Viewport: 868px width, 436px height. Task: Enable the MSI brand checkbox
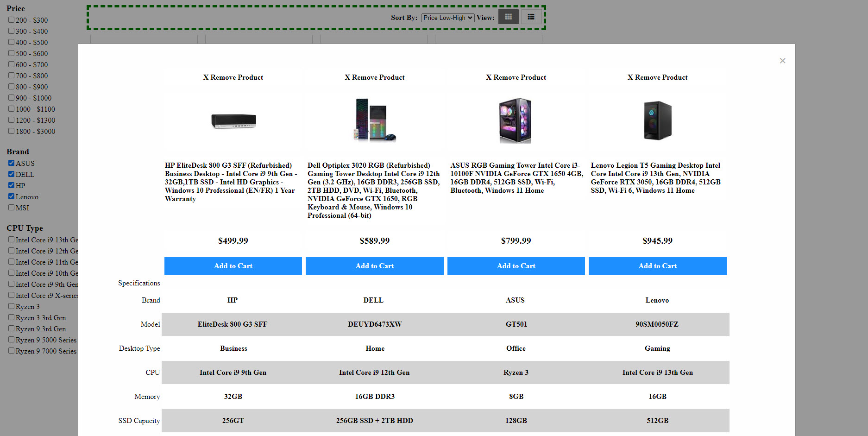[x=12, y=208]
